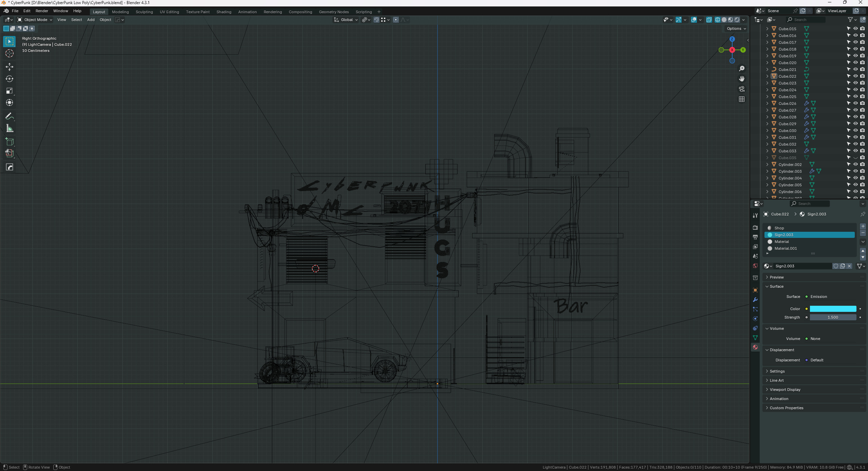Image resolution: width=868 pixels, height=471 pixels.
Task: Toggle viewport visibility of Cylinder.004
Action: 855,178
